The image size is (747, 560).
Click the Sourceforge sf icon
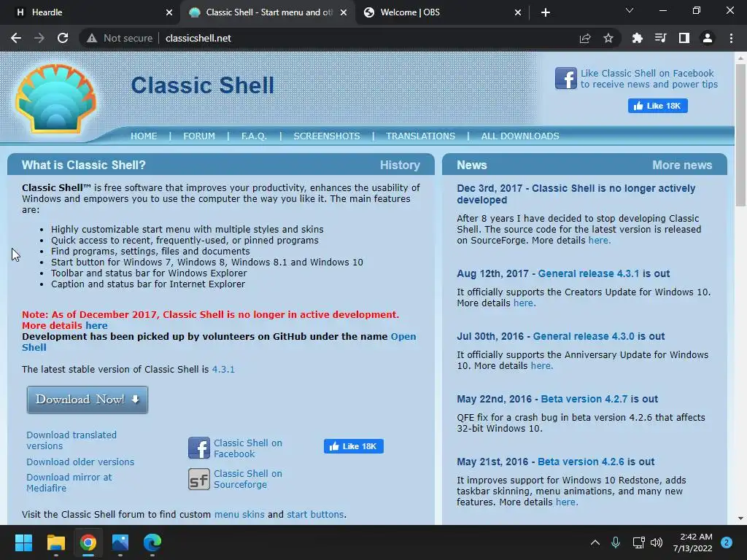point(198,479)
